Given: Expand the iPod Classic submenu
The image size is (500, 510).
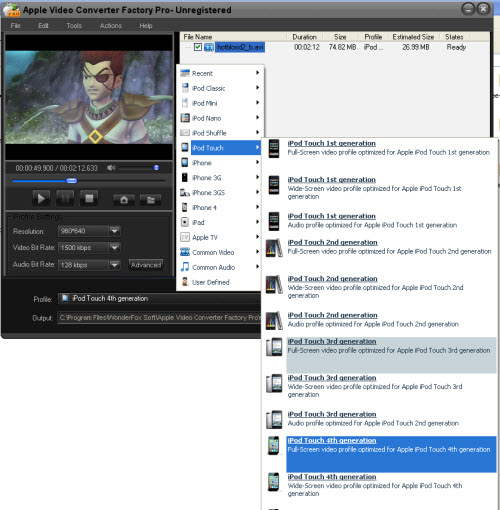Looking at the screenshot, I should pyautogui.click(x=220, y=88).
